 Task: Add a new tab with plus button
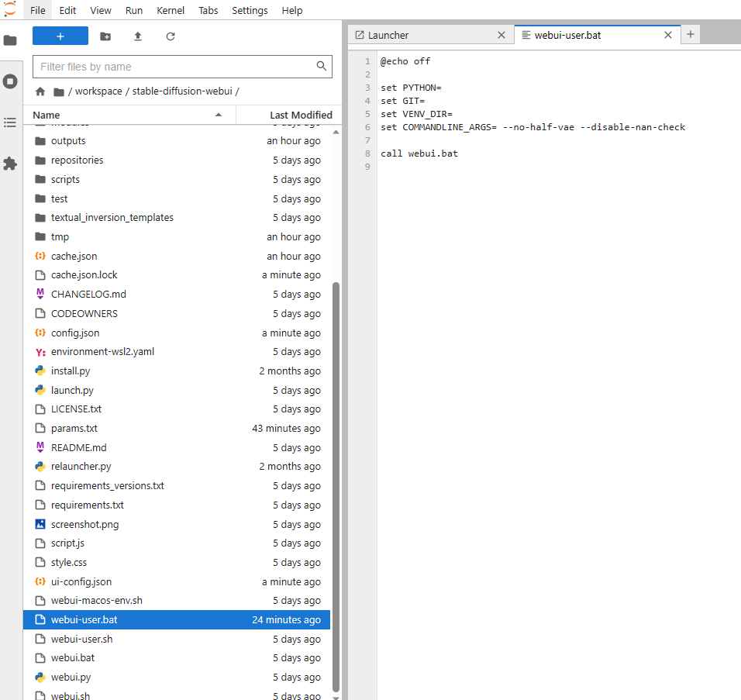pos(691,34)
